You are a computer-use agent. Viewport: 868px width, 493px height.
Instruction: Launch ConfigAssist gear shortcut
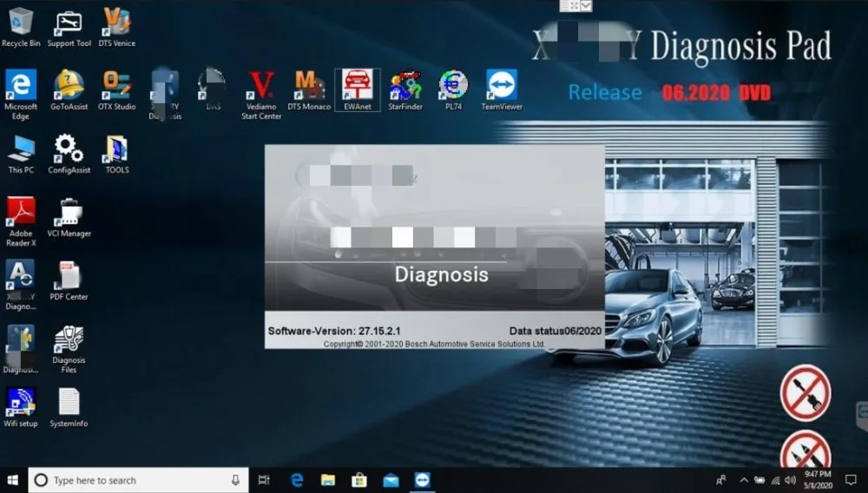pos(69,154)
